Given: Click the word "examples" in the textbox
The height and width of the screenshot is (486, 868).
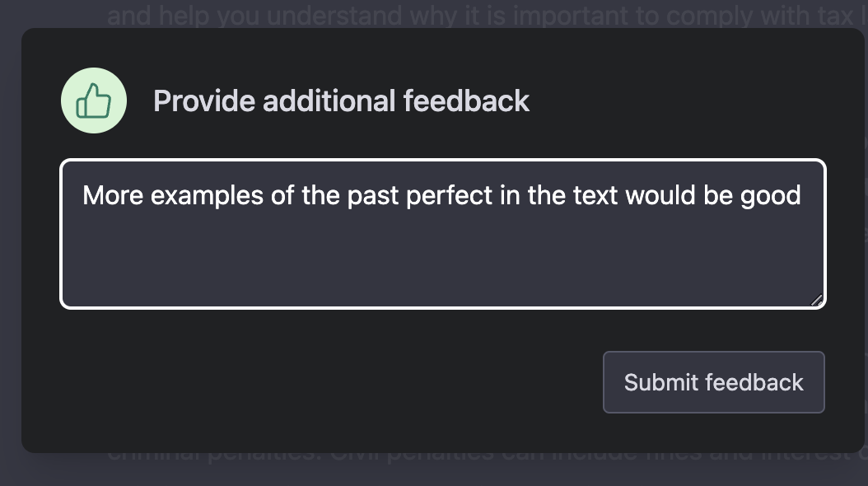Looking at the screenshot, I should pyautogui.click(x=207, y=195).
